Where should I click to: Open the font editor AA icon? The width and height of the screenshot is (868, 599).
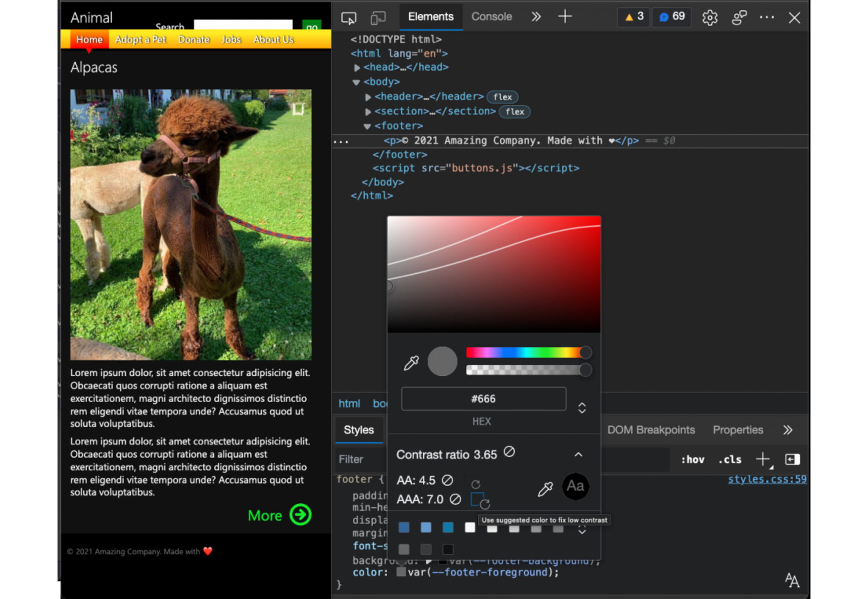[792, 580]
